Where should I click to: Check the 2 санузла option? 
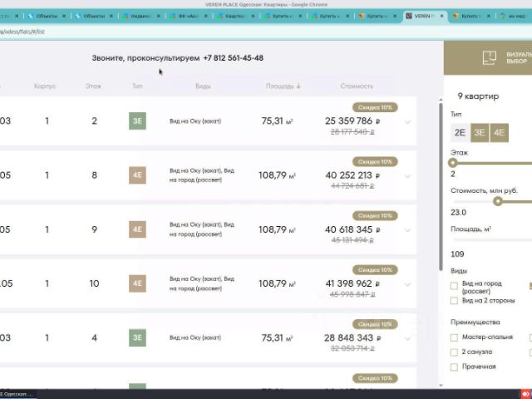pyautogui.click(x=454, y=352)
